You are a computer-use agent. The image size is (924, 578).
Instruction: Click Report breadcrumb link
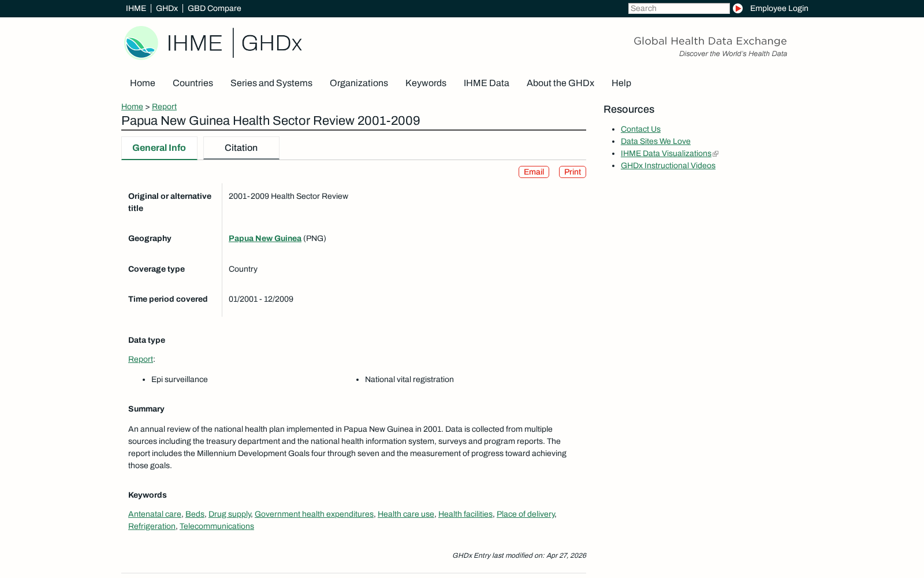(164, 106)
